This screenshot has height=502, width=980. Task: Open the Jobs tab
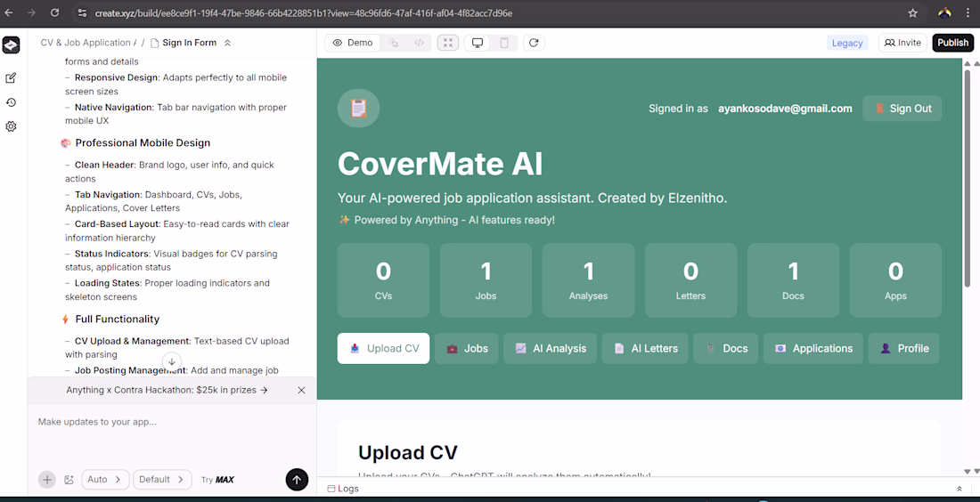[467, 348]
